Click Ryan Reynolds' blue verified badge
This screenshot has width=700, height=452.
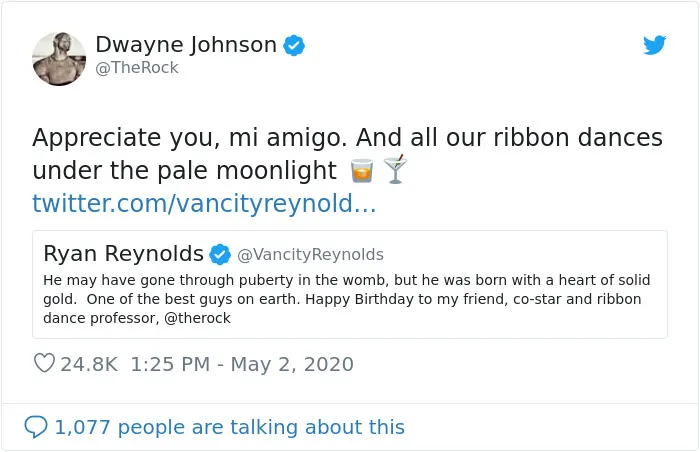[x=220, y=255]
